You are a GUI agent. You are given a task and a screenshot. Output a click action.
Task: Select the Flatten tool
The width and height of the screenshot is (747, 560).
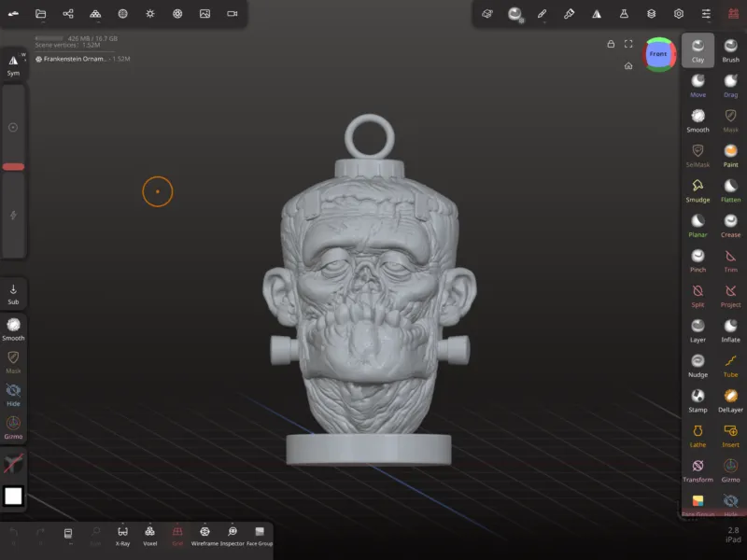point(730,190)
